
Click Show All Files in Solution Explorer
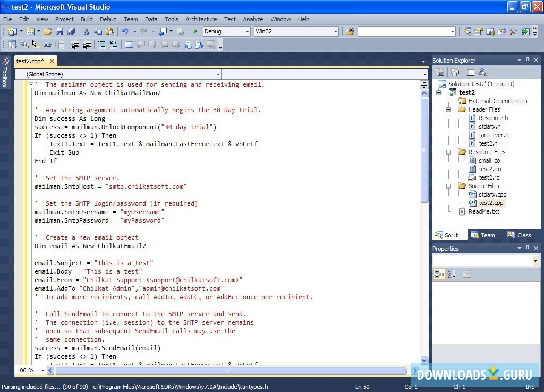coord(455,72)
